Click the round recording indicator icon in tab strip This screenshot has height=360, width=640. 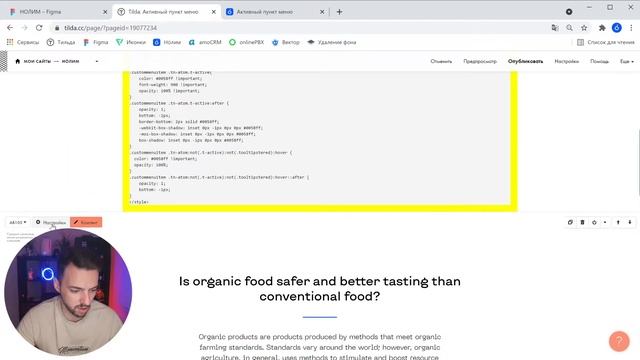point(569,12)
